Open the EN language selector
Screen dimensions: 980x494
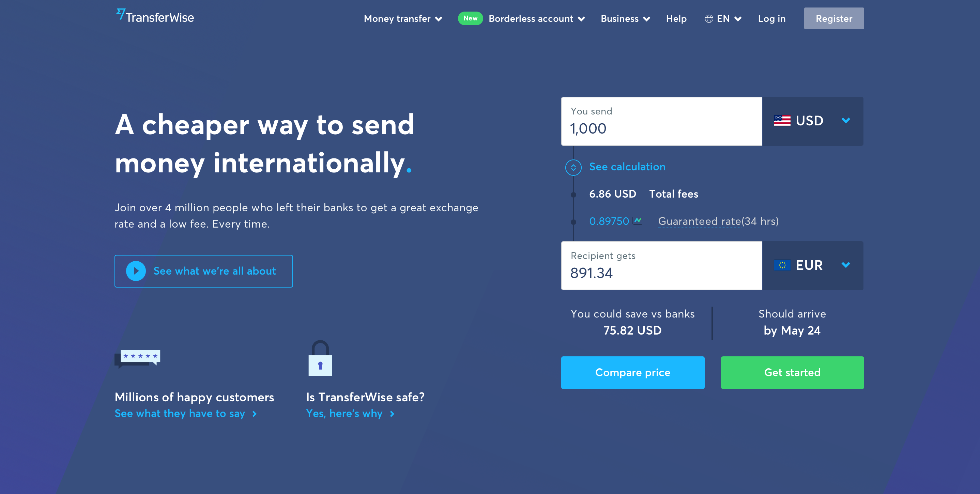click(723, 18)
